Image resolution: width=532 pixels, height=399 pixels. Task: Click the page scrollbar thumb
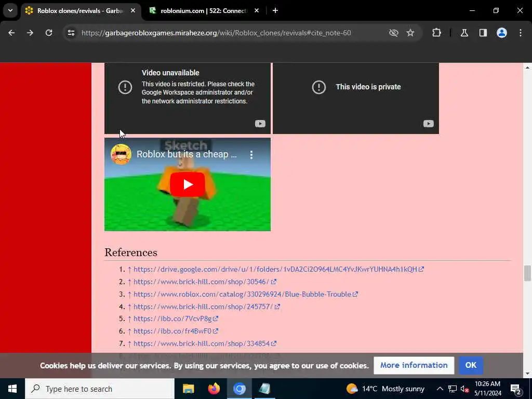[527, 273]
